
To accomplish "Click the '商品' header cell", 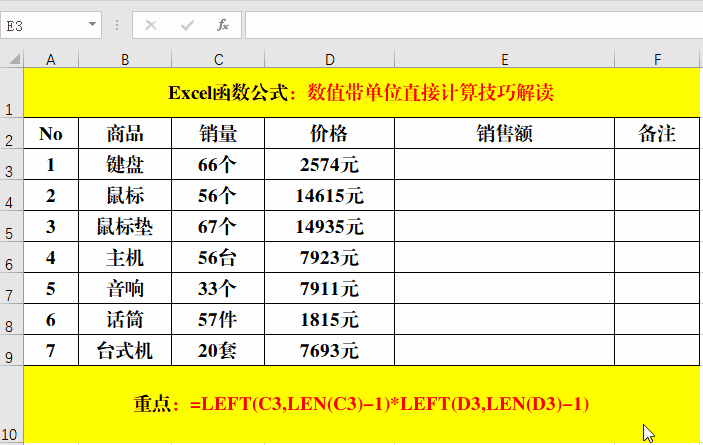I will [x=125, y=134].
